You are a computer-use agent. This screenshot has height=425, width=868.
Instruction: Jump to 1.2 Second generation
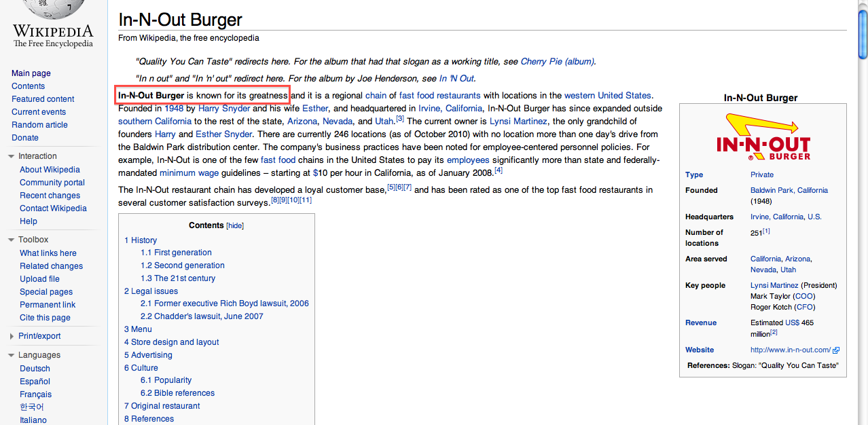[183, 265]
